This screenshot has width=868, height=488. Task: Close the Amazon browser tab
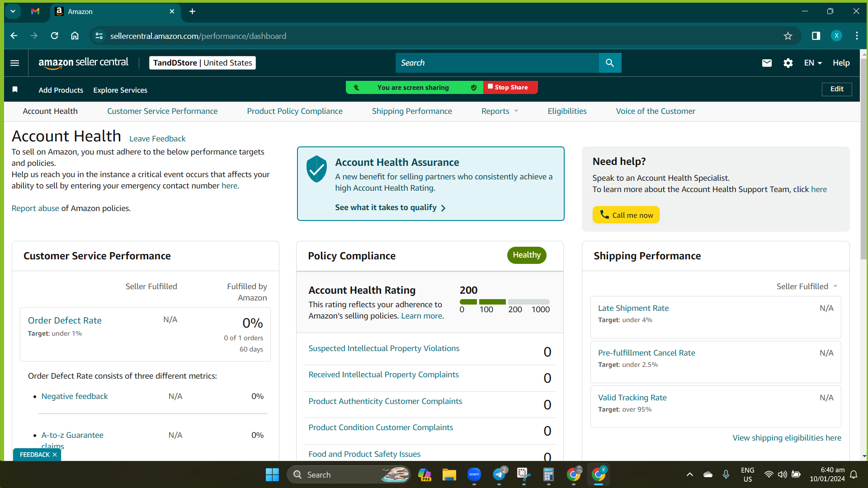coord(172,11)
